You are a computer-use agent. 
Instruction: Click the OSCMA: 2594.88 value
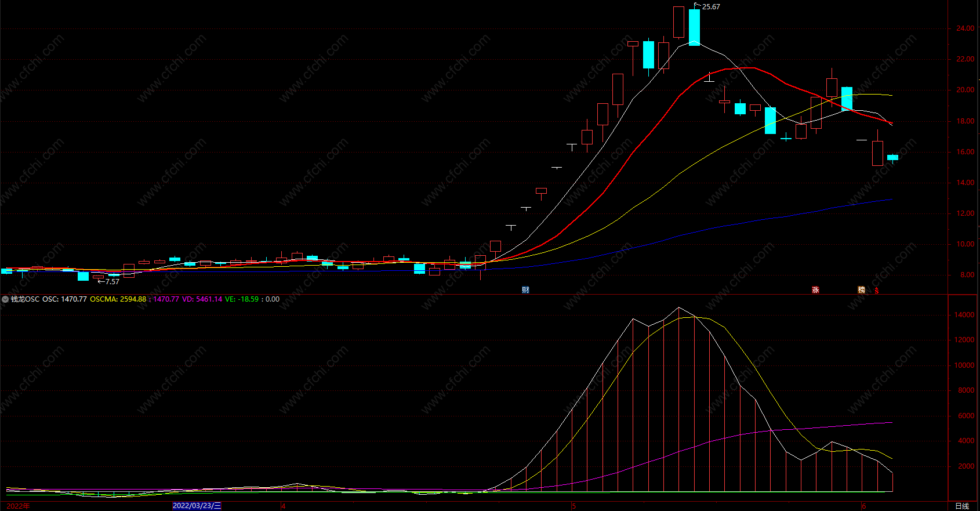coord(118,299)
